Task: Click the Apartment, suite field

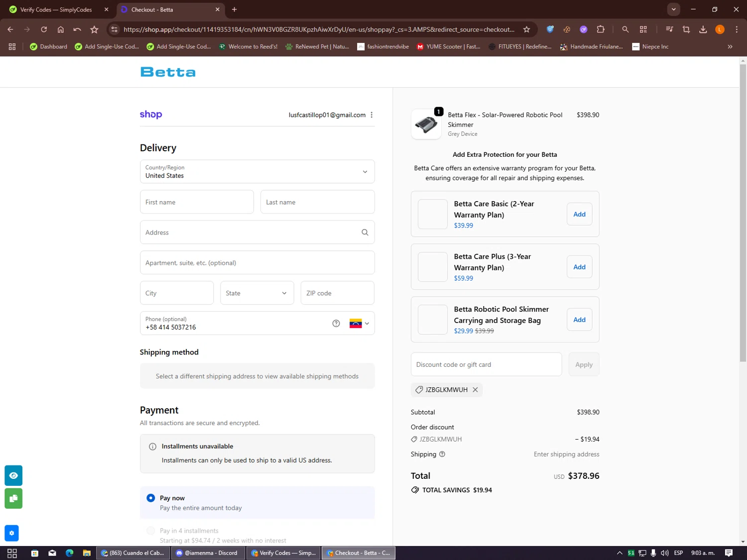Action: tap(257, 263)
